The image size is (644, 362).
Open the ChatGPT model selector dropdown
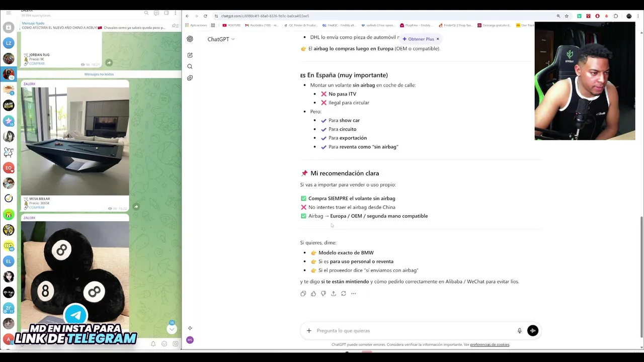[x=221, y=39]
